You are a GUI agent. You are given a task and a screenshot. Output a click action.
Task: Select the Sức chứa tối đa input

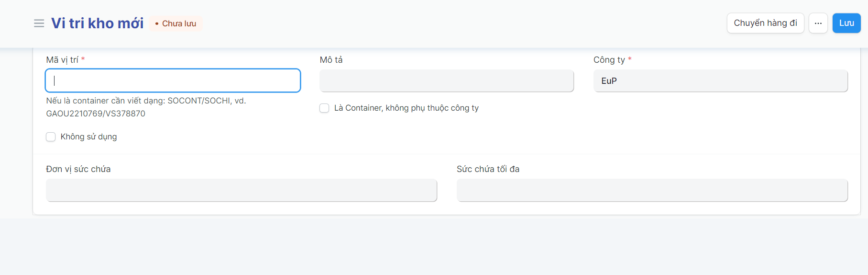pyautogui.click(x=652, y=190)
